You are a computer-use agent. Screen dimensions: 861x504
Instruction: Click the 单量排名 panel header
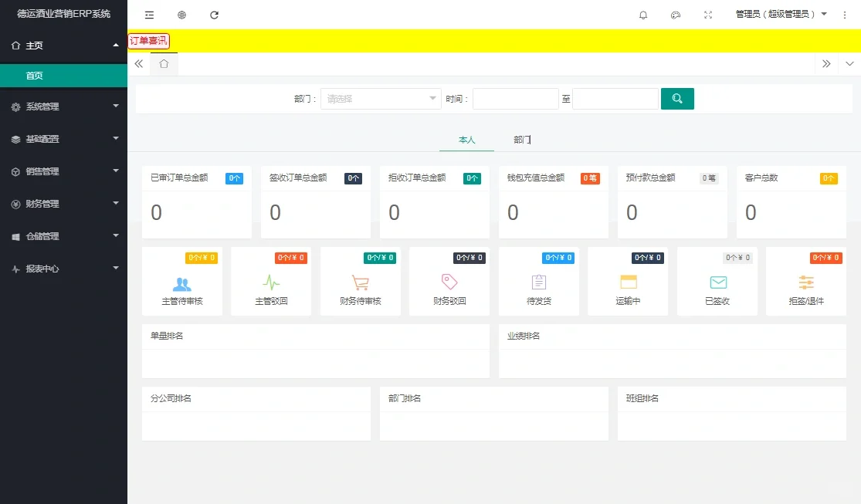(x=315, y=336)
